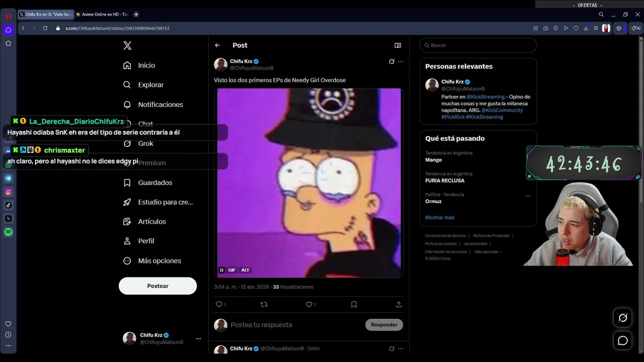Click Mostrar más under trends
Image resolution: width=644 pixels, height=362 pixels.
pos(440,217)
